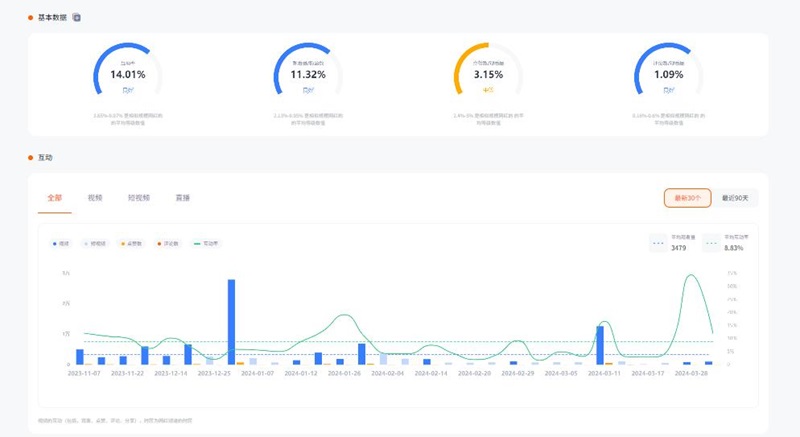Screen dimensions: 800x437
Task: Click the rating icon under 14.01%
Action: (x=127, y=90)
